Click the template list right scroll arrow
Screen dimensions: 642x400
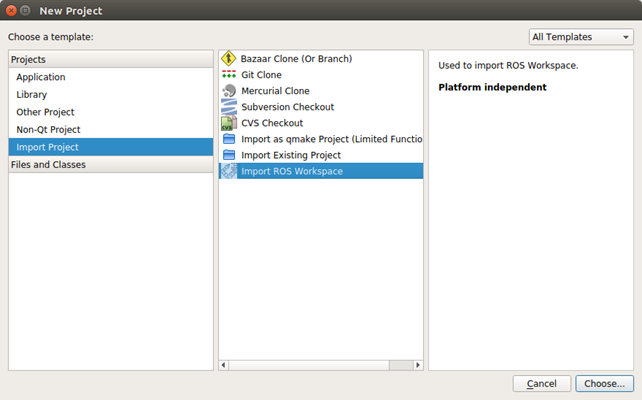click(418, 365)
